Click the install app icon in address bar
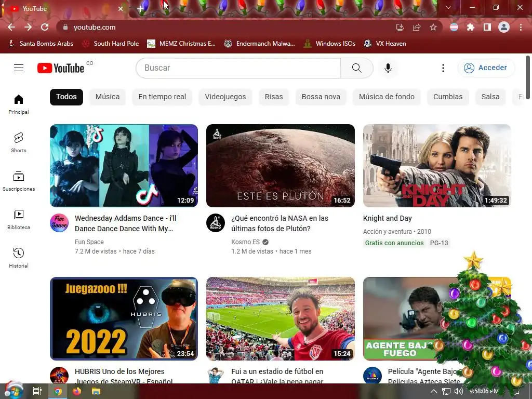This screenshot has width=532, height=399. pos(400,27)
